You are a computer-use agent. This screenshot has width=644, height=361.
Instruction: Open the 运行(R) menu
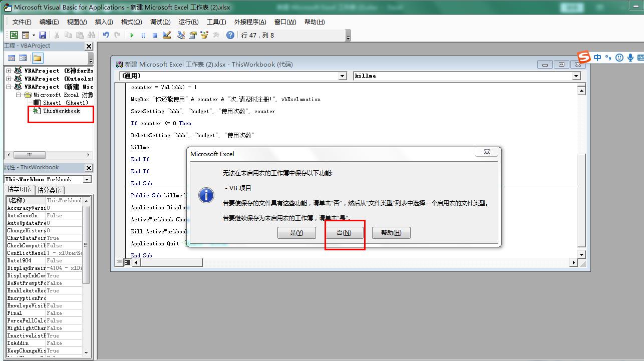(x=188, y=22)
